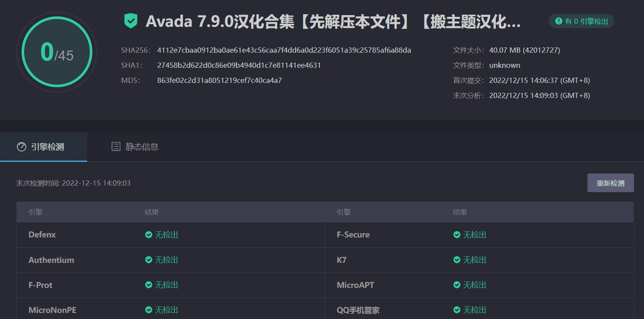Click file size value 40.07 MB
The width and height of the screenshot is (644, 319).
point(524,50)
